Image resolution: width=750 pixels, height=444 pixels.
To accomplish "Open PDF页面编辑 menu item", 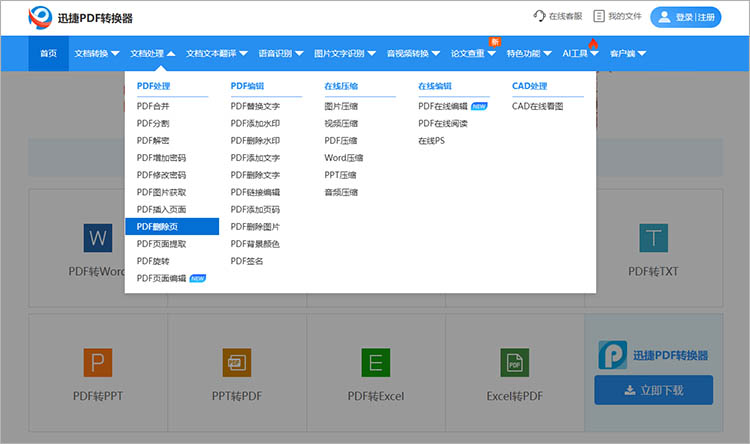I will click(161, 278).
